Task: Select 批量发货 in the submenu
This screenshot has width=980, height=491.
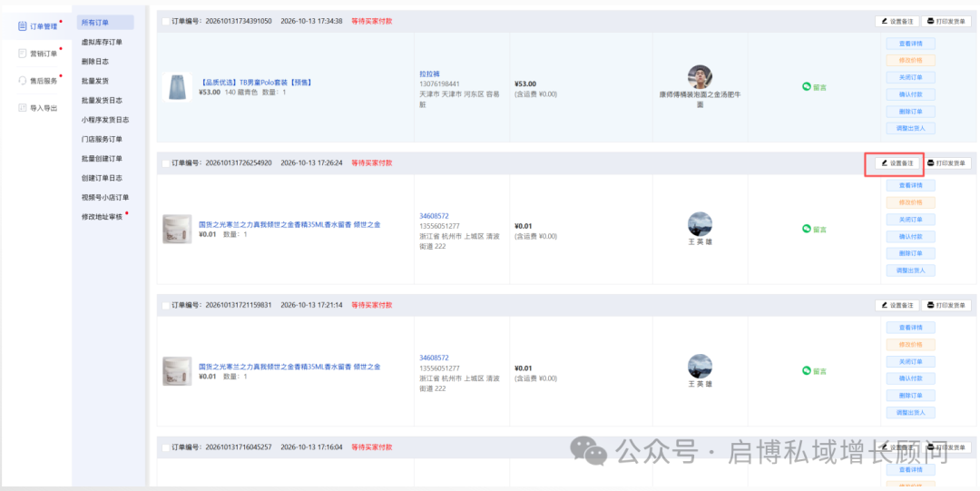Action: (95, 81)
